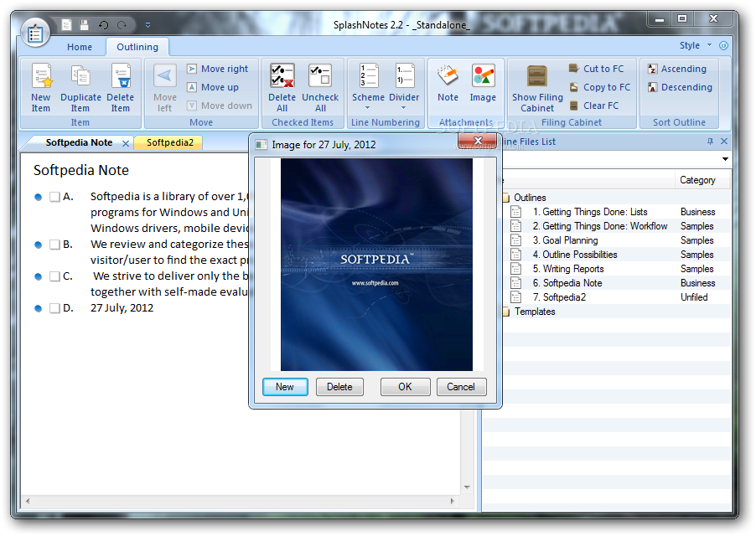Image resolution: width=756 pixels, height=536 pixels.
Task: Open 3. Goal Planning outline
Action: pyautogui.click(x=565, y=240)
